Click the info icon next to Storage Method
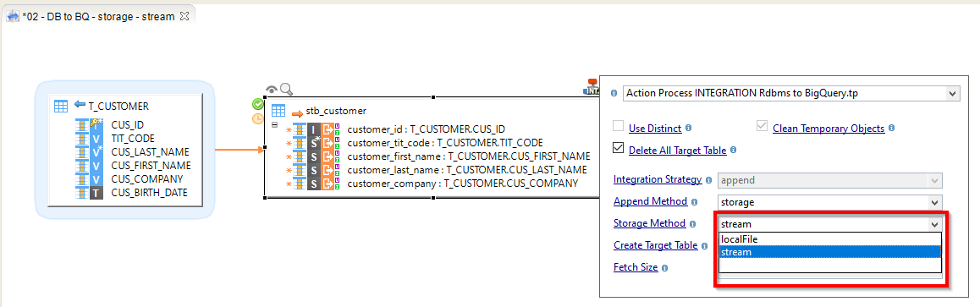The image size is (980, 307). coord(692,224)
